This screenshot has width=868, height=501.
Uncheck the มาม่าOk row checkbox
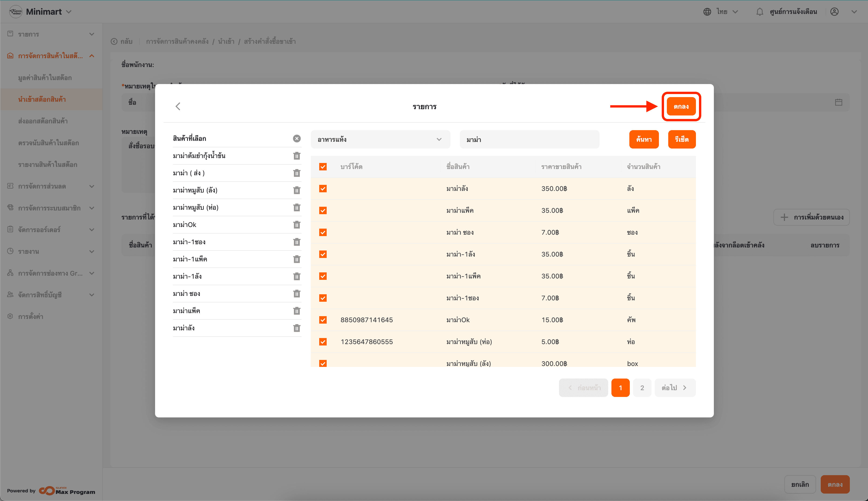pyautogui.click(x=323, y=320)
